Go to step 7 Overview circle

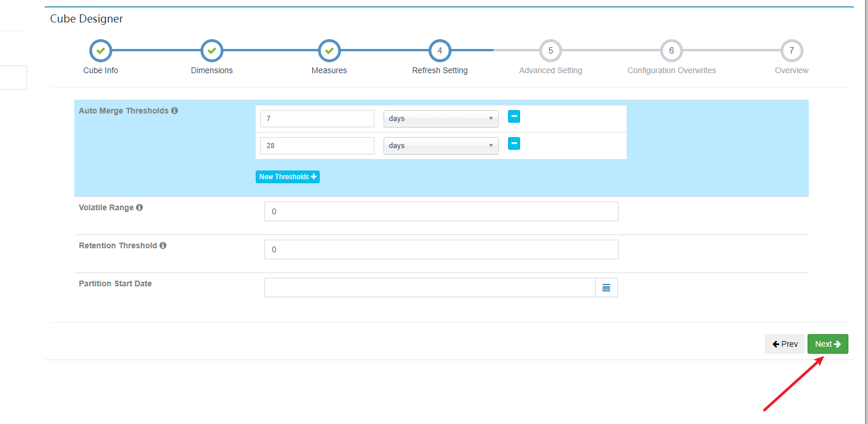[x=792, y=51]
